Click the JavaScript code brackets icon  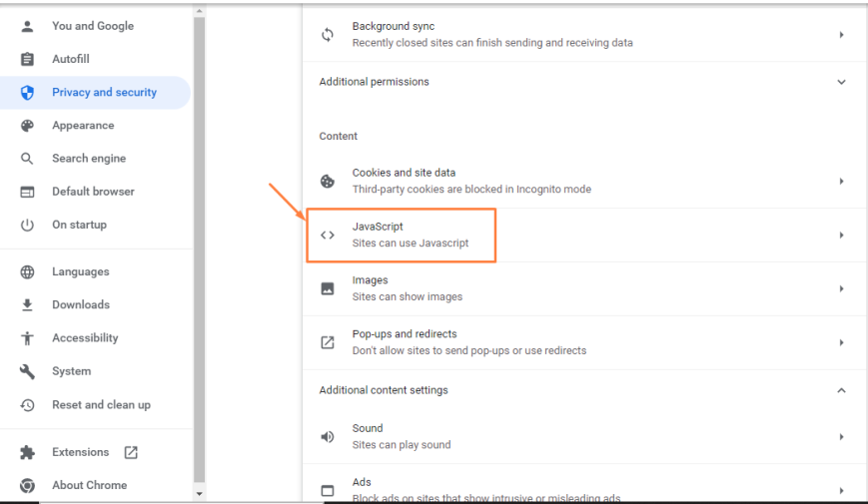point(328,236)
